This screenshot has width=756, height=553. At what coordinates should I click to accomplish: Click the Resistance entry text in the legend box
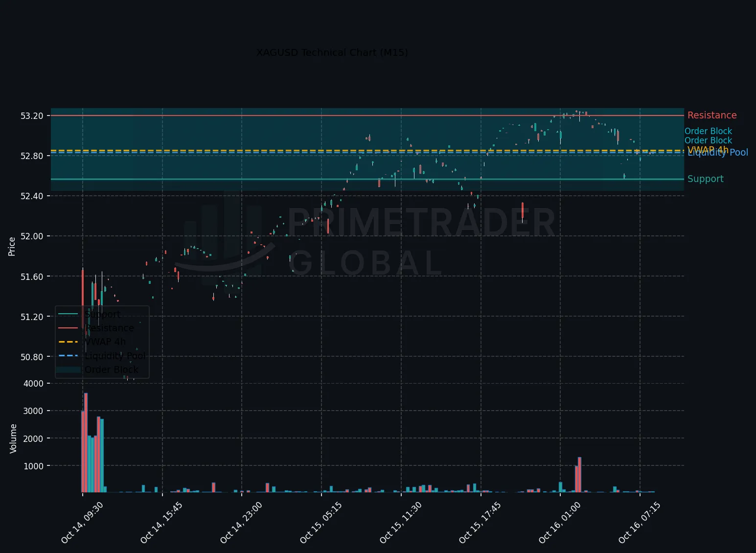(x=109, y=328)
